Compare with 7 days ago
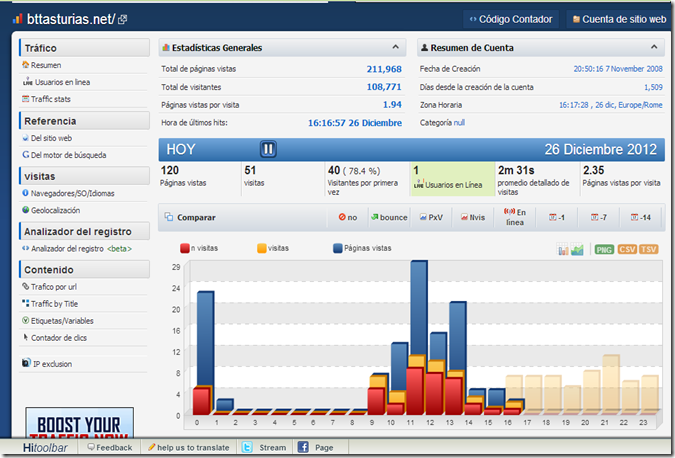Screen dimensions: 675x458 click(599, 217)
